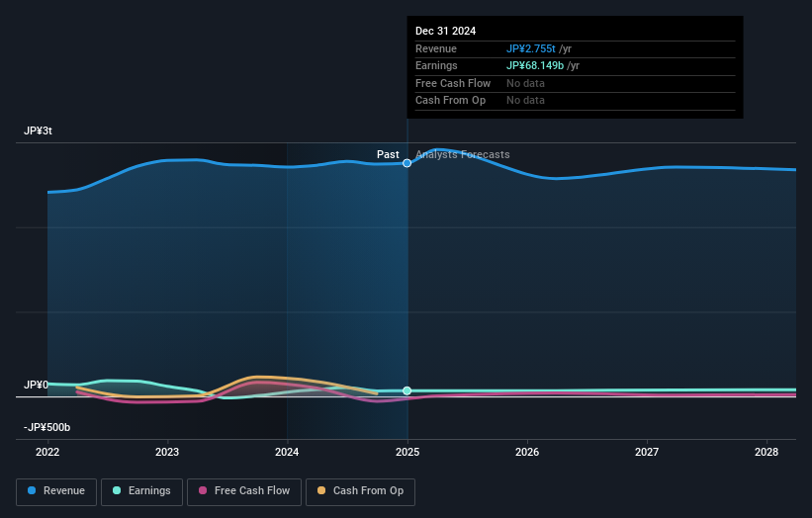The height and width of the screenshot is (518, 812).
Task: Click the 2025 x-axis label
Action: (407, 452)
